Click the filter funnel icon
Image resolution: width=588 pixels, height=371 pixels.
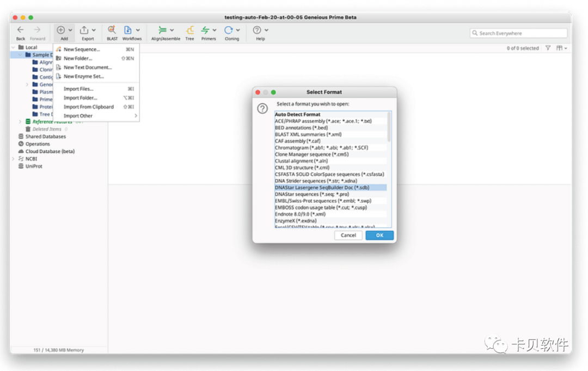point(548,48)
